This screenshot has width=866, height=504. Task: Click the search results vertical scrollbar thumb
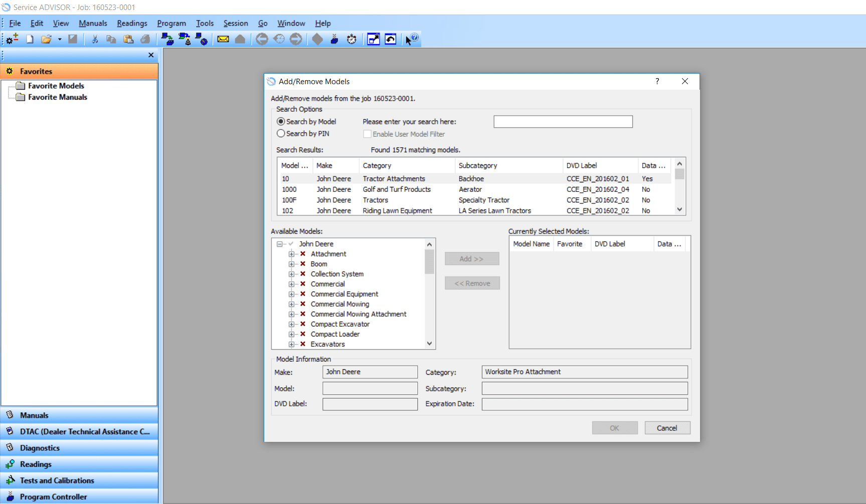click(x=679, y=174)
